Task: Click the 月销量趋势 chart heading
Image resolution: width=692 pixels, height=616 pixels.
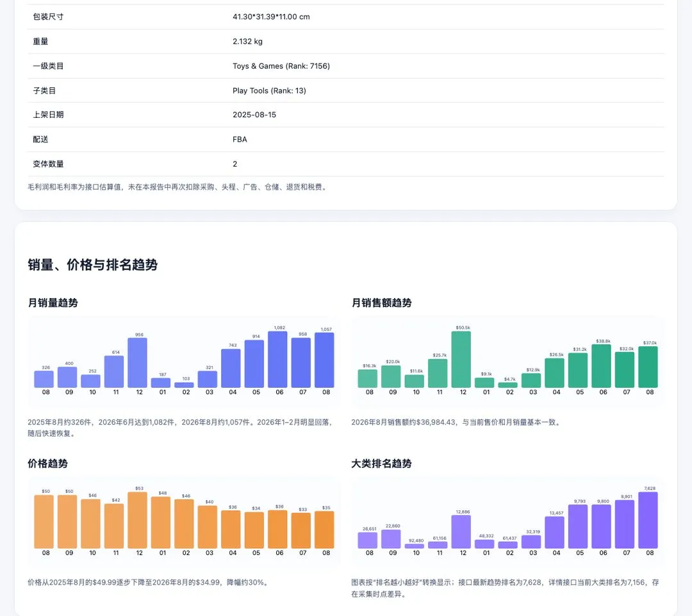Action: coord(53,303)
